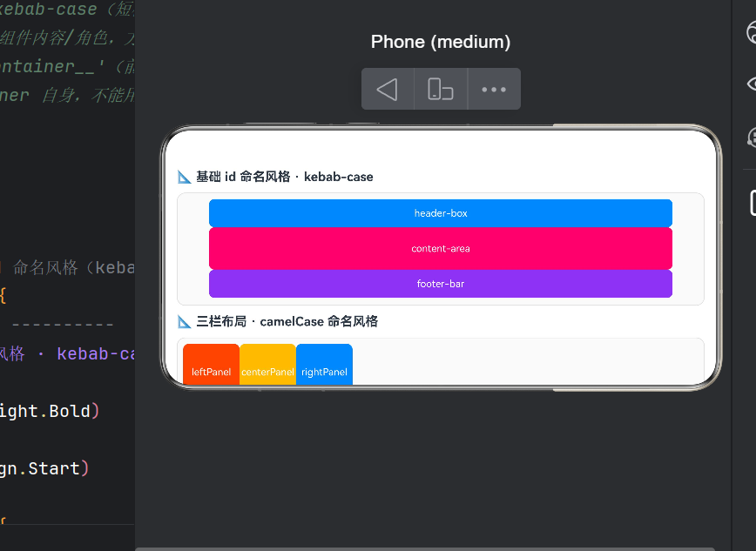Click the rightPanel blue block
Screen dimensions: 756x551
pos(324,365)
